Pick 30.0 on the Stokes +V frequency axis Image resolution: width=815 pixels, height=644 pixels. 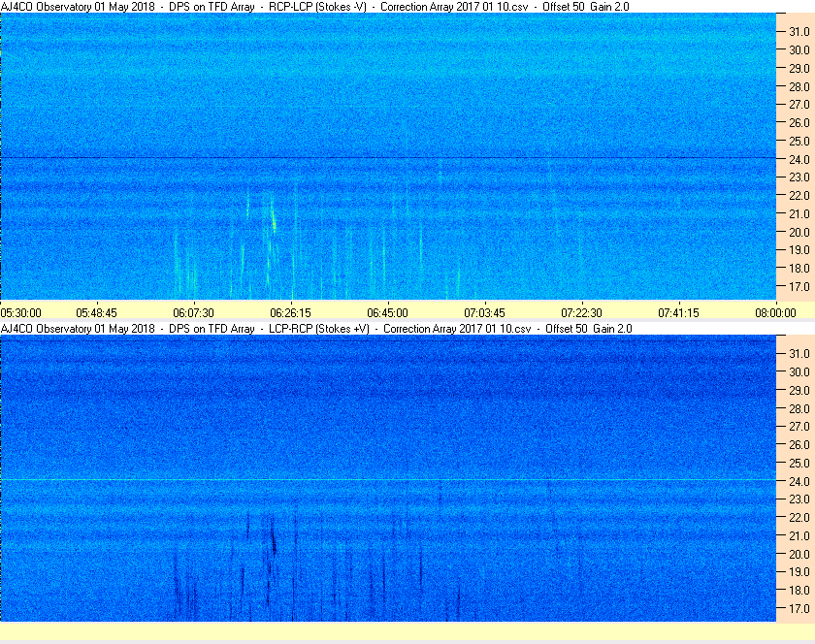click(x=799, y=371)
